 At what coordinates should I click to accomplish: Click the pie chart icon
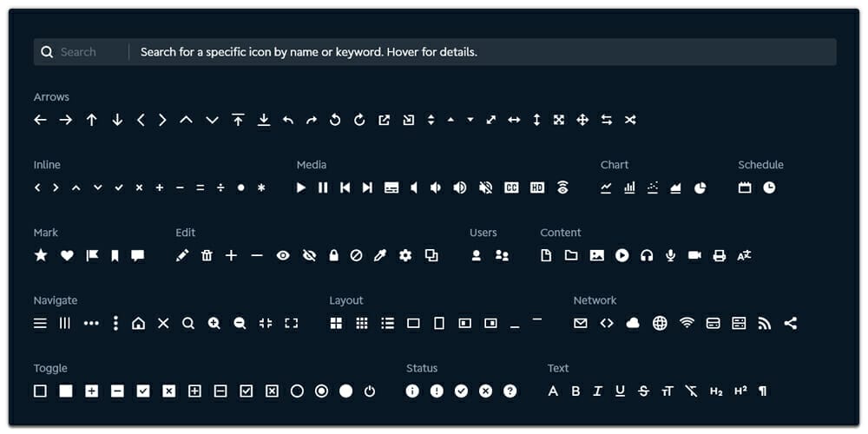tap(700, 187)
